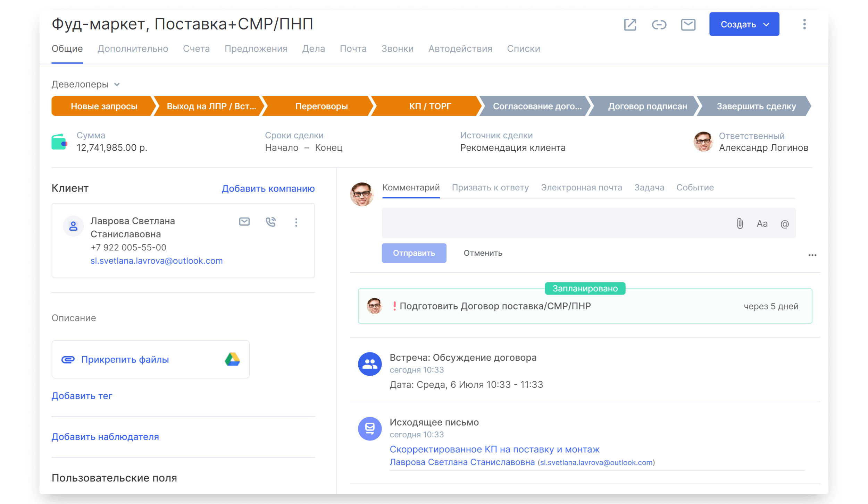Expand the Создать dropdown button
868x504 pixels.
(744, 24)
